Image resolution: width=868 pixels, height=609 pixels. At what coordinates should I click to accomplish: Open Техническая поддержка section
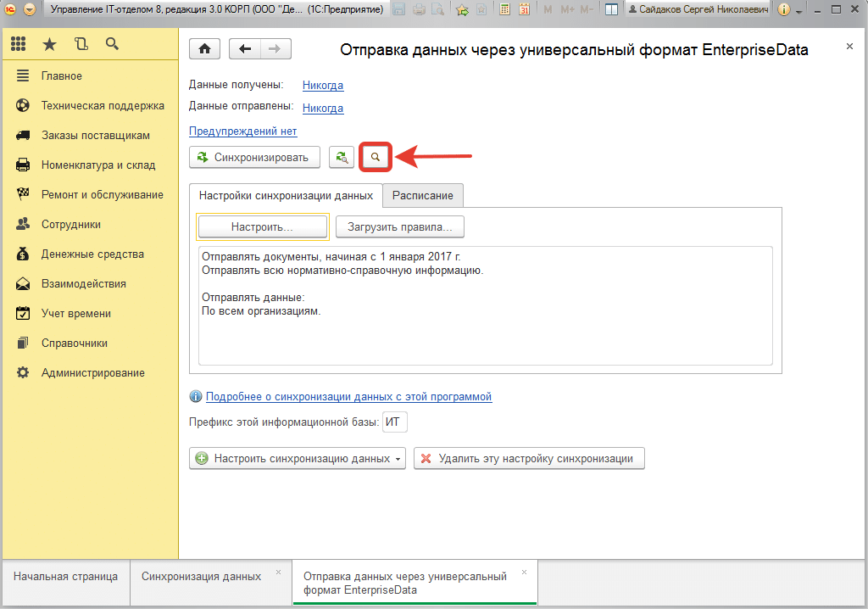89,105
